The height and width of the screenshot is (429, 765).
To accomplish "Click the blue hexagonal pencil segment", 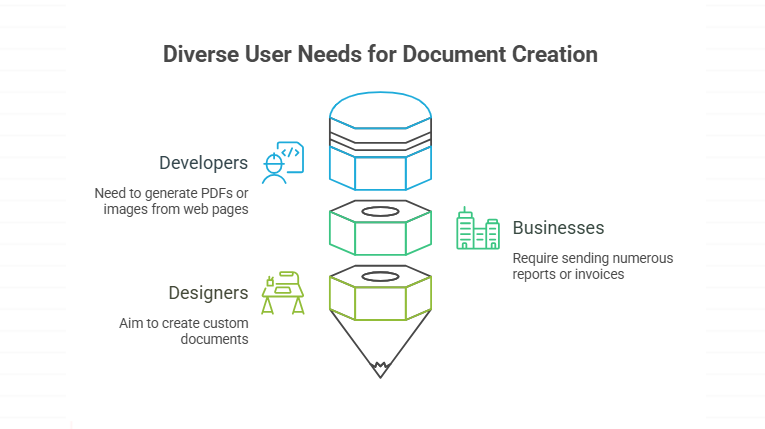I will (x=380, y=170).
